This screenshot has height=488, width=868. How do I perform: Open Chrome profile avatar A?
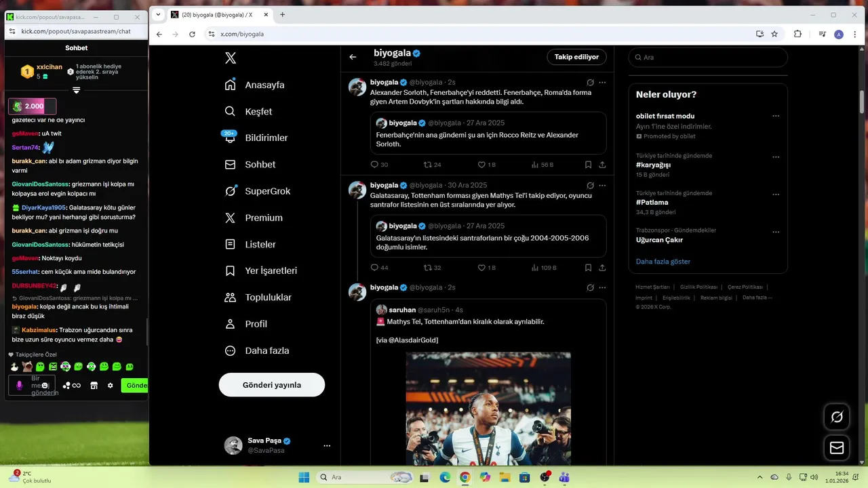pos(839,34)
